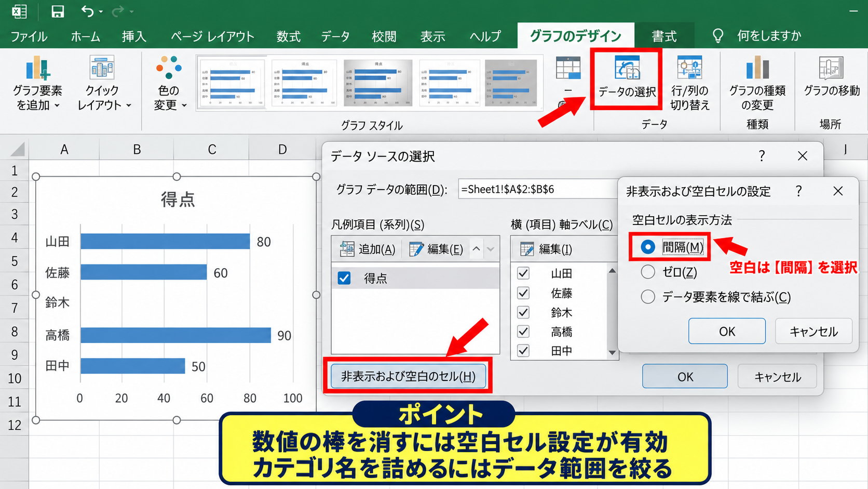Screen dimensions: 868x489
Task: Select row 5 header
Action: 15,261
